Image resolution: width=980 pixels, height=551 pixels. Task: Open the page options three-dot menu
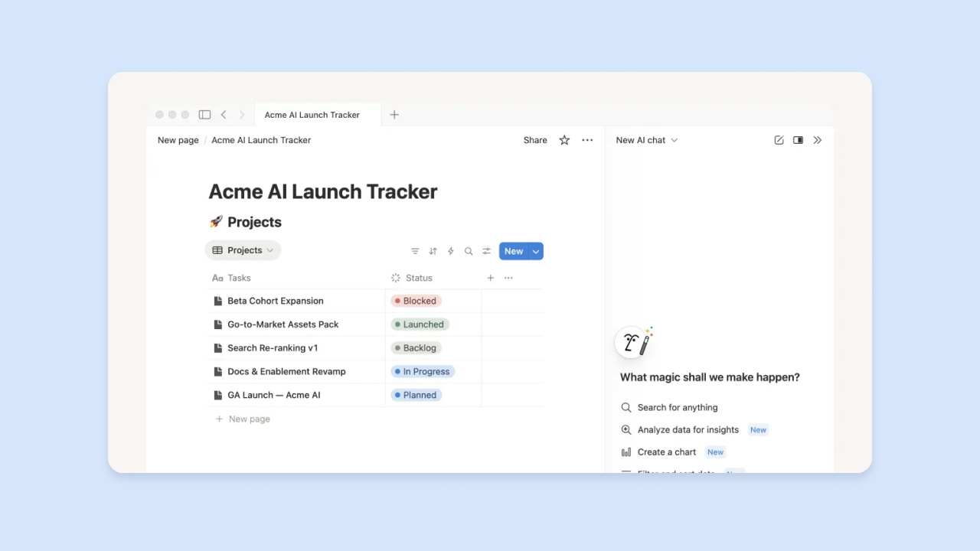click(x=587, y=140)
